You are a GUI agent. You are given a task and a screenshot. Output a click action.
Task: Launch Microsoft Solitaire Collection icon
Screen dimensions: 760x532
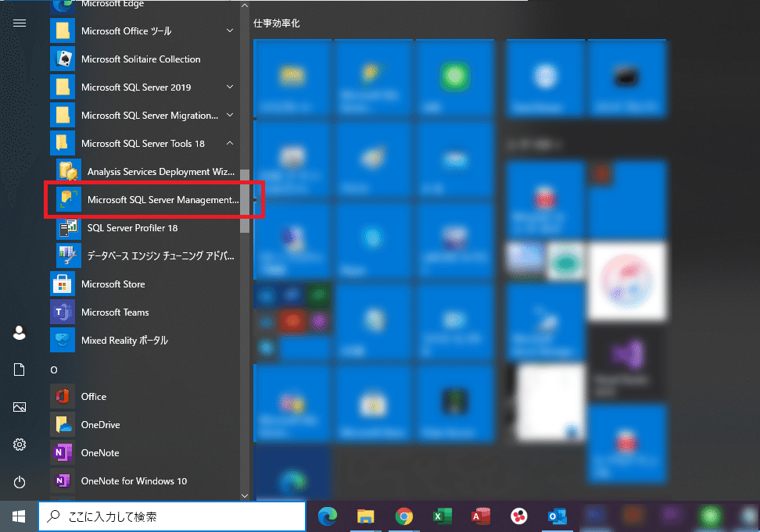pos(63,59)
